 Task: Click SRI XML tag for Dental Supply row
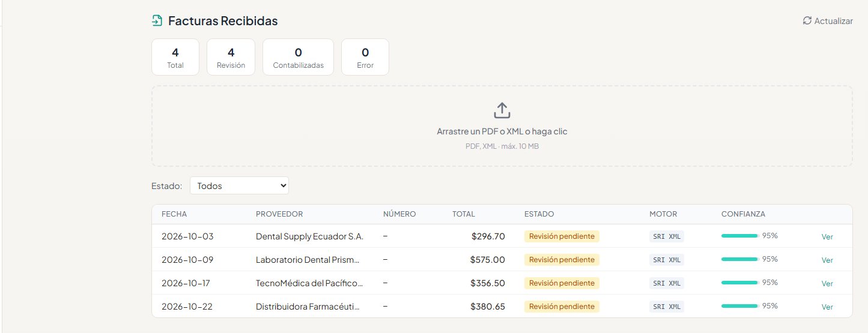667,236
